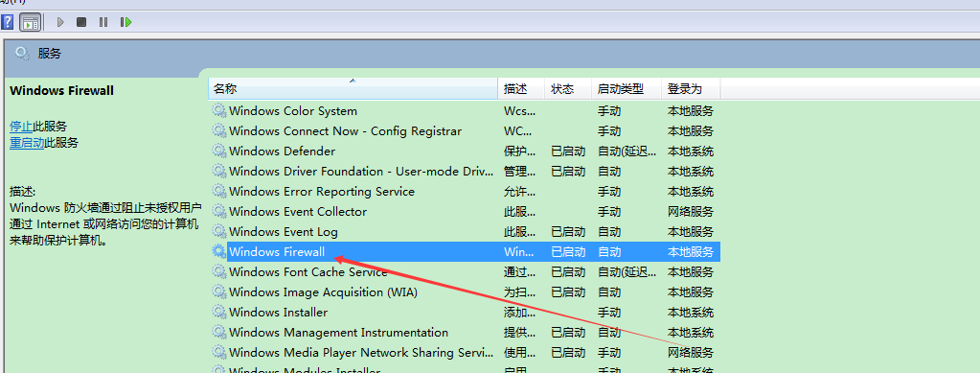The height and width of the screenshot is (373, 980).
Task: Sort the list by the 名称 column header
Action: point(353,89)
